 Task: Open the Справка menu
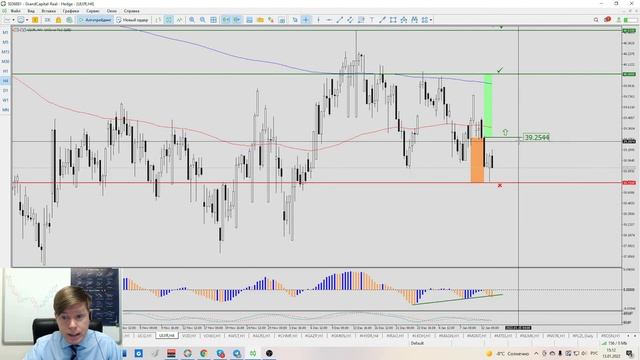coord(131,11)
